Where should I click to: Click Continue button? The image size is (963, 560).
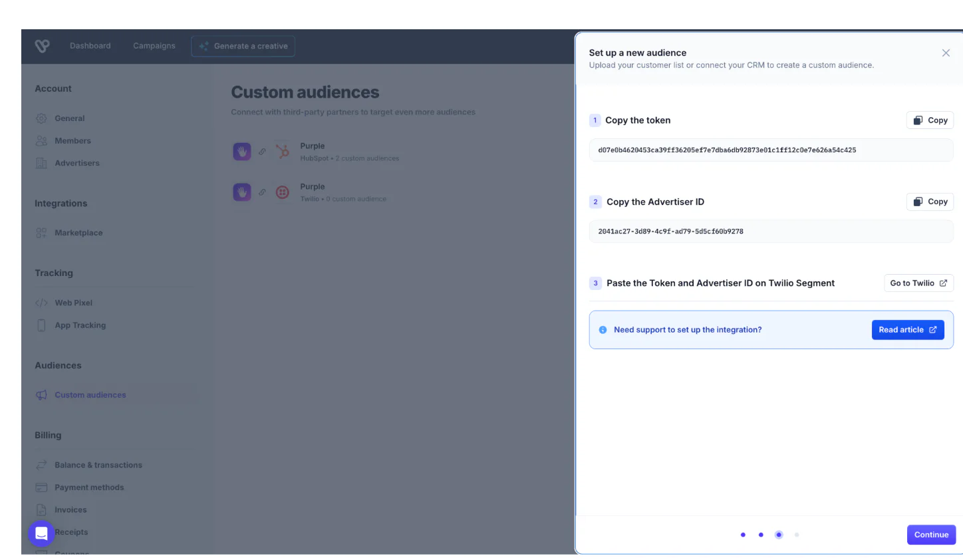[931, 535]
